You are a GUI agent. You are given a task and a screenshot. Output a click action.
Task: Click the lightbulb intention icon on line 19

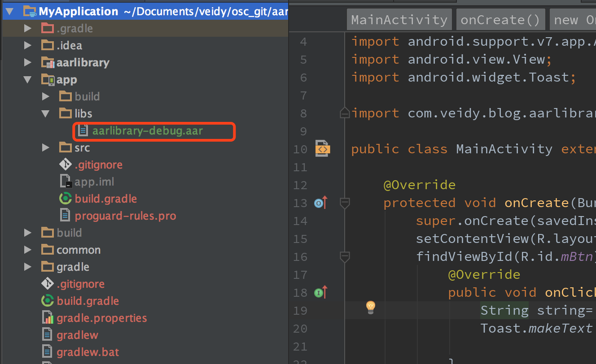(x=371, y=307)
